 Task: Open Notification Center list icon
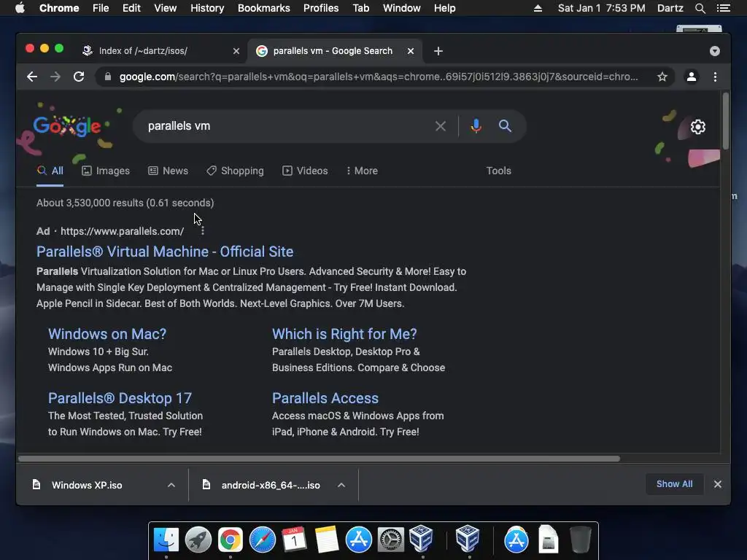[x=723, y=8]
